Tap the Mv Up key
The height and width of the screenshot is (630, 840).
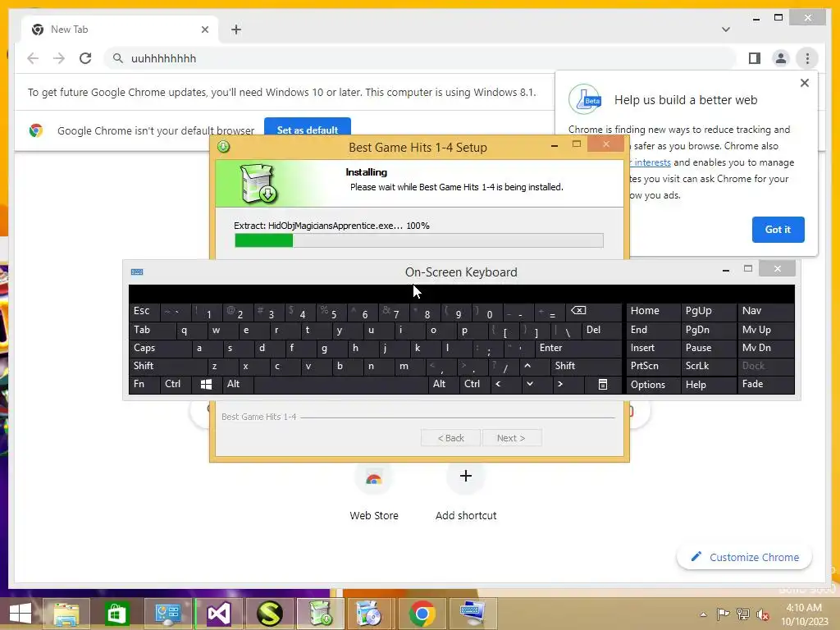765,330
